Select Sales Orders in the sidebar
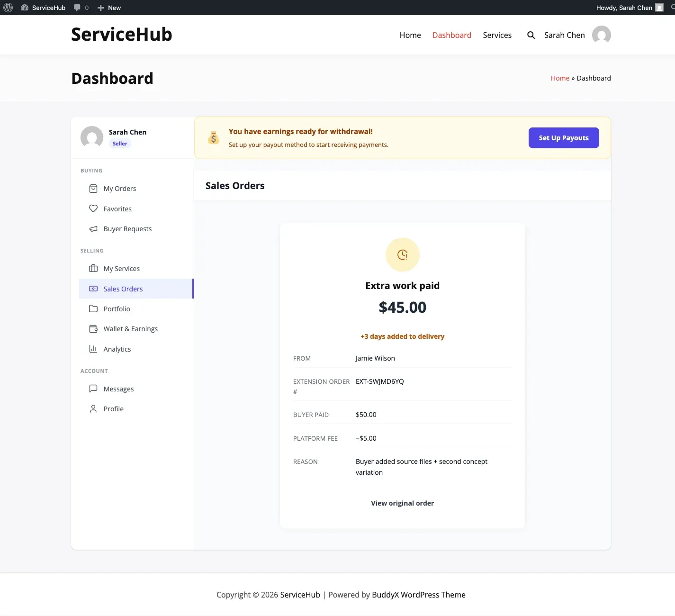This screenshot has height=616, width=675. [136, 289]
